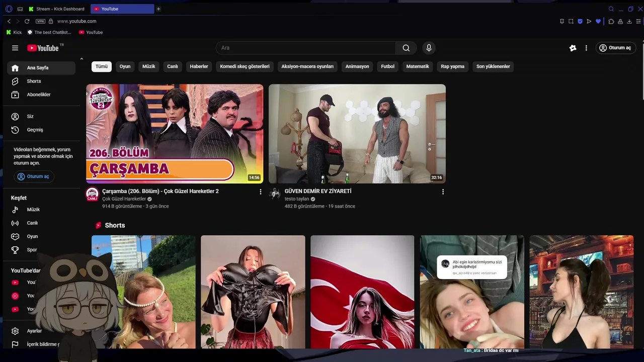
Task: Switch to Stream - Kick Dashboard tab
Action: point(57,9)
